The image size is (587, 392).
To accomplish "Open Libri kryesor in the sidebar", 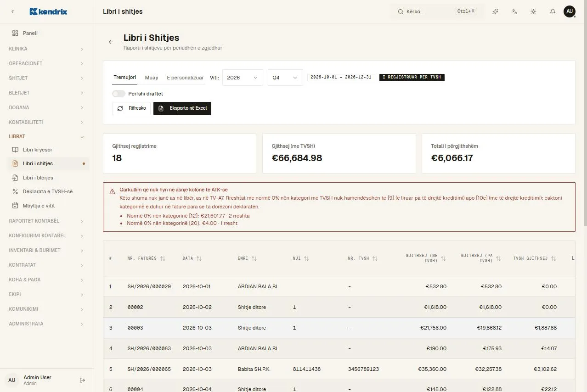I will coord(47,150).
